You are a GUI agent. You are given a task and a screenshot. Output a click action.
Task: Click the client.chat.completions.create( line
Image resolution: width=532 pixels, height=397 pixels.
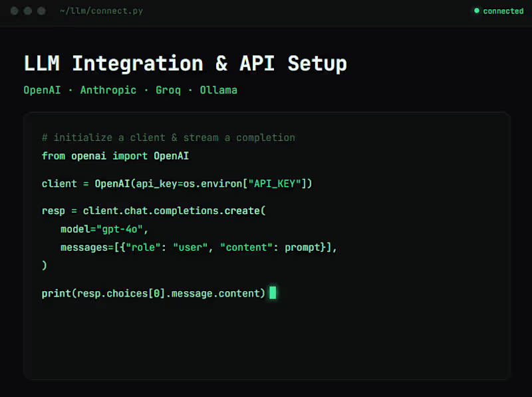pyautogui.click(x=154, y=211)
